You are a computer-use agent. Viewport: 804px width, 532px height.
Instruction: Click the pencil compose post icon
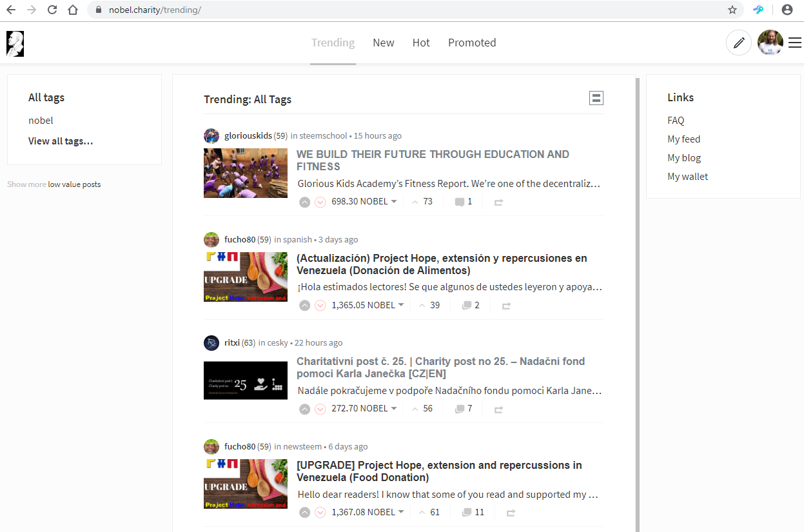pos(738,43)
